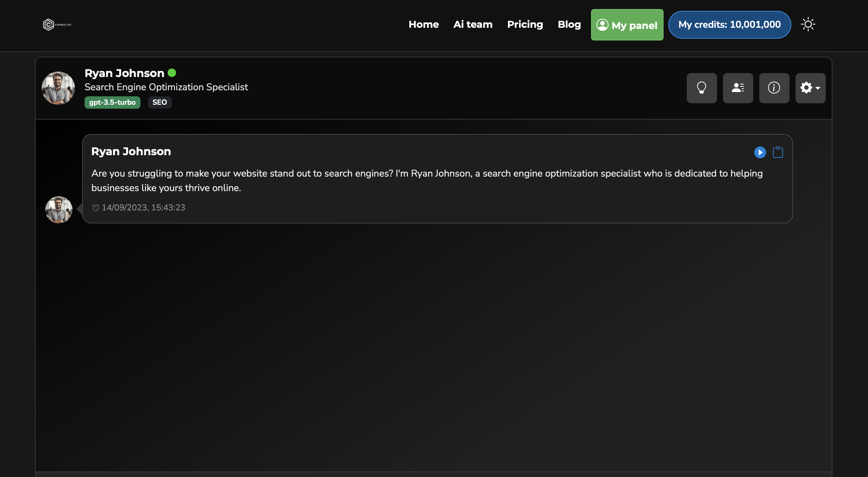
Task: Play Ryan Johnson's message audio
Action: click(x=760, y=152)
